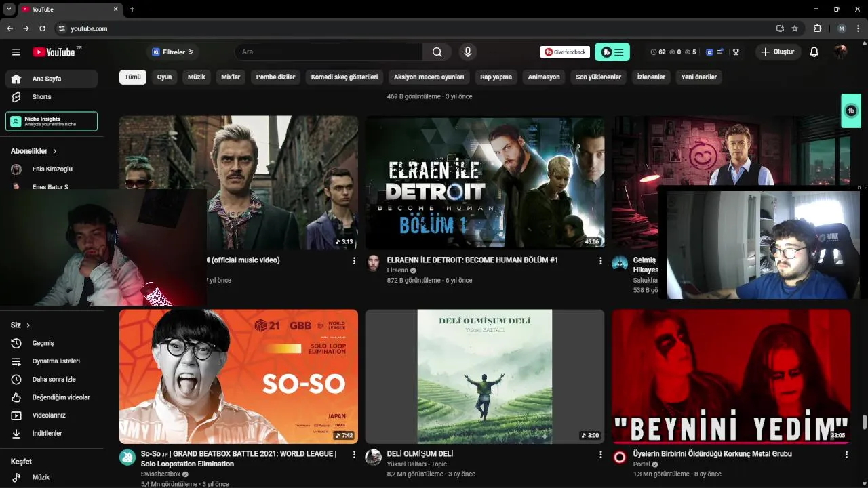Select the İzlenenler chip
The width and height of the screenshot is (868, 488).
pyautogui.click(x=651, y=77)
